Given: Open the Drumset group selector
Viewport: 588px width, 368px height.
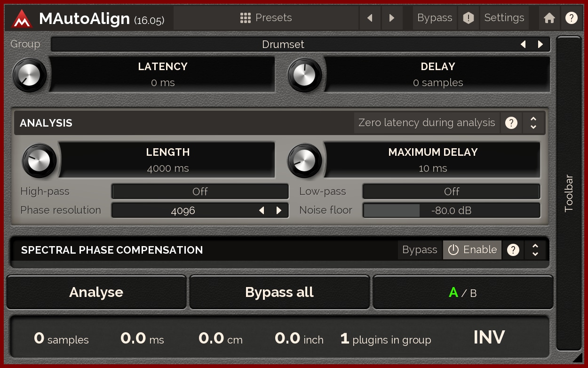Looking at the screenshot, I should point(300,44).
